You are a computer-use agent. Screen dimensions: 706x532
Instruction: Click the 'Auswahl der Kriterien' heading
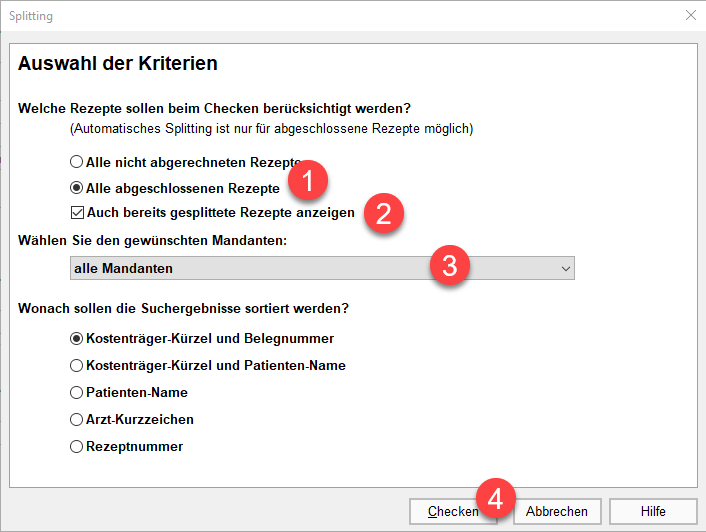tap(118, 63)
